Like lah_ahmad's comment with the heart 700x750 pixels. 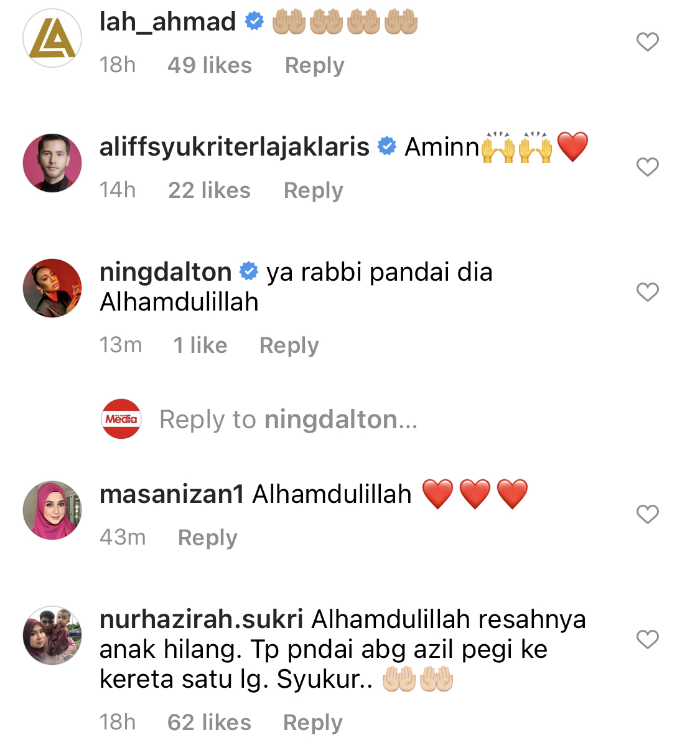[647, 42]
